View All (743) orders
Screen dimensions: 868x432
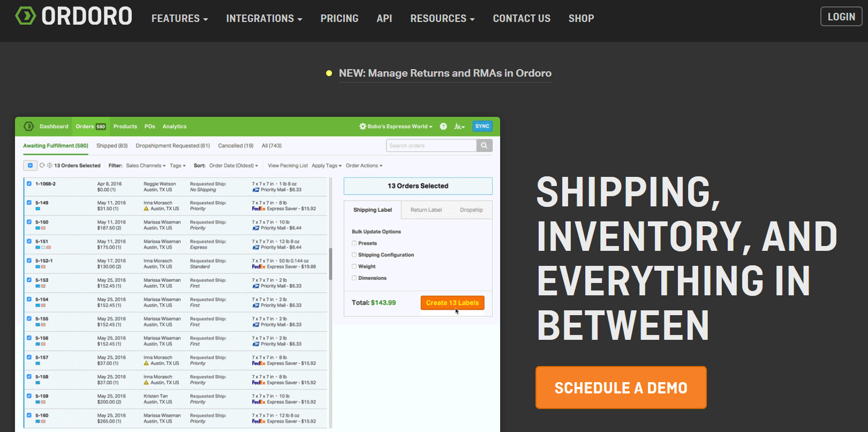tap(271, 146)
